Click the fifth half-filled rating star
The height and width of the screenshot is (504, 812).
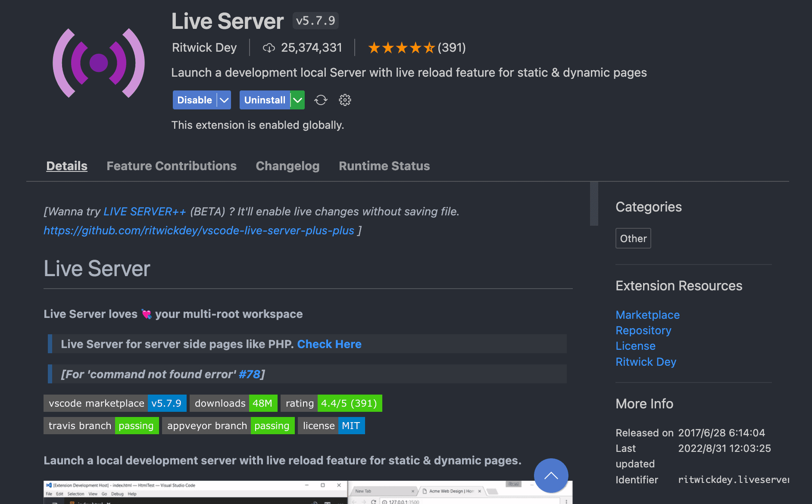coord(430,47)
